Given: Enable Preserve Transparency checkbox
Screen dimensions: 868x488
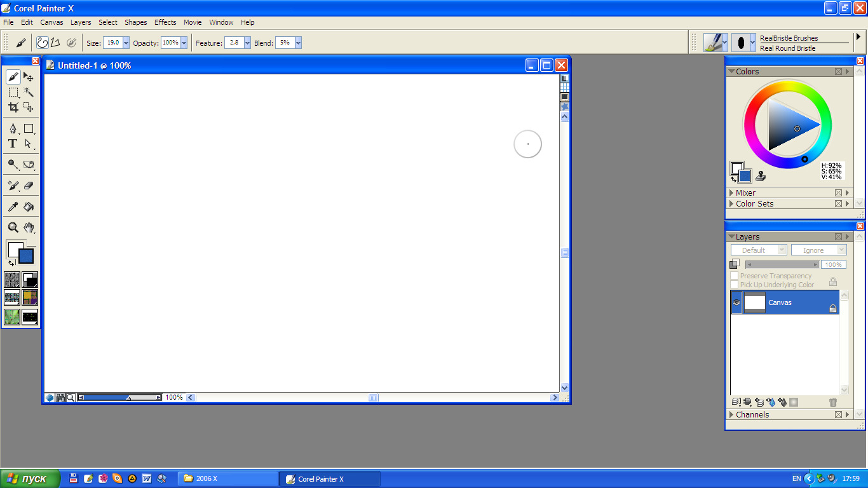Looking at the screenshot, I should 735,276.
